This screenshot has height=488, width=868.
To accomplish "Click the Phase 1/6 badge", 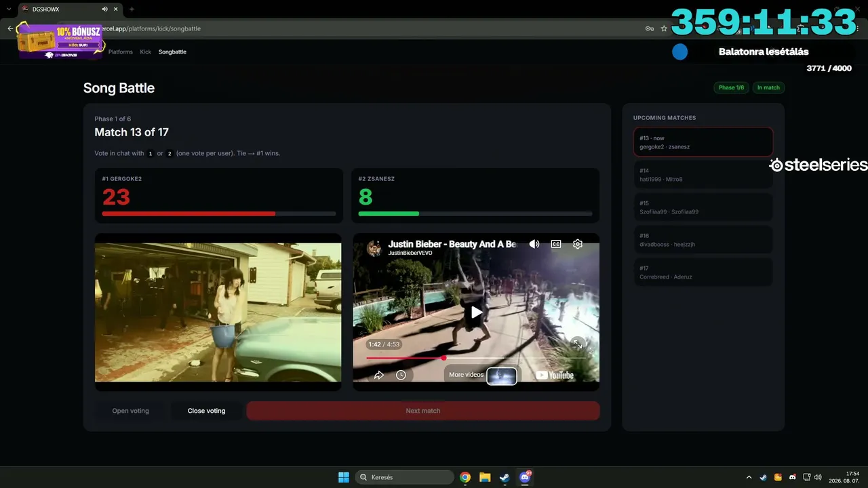I will click(x=731, y=87).
